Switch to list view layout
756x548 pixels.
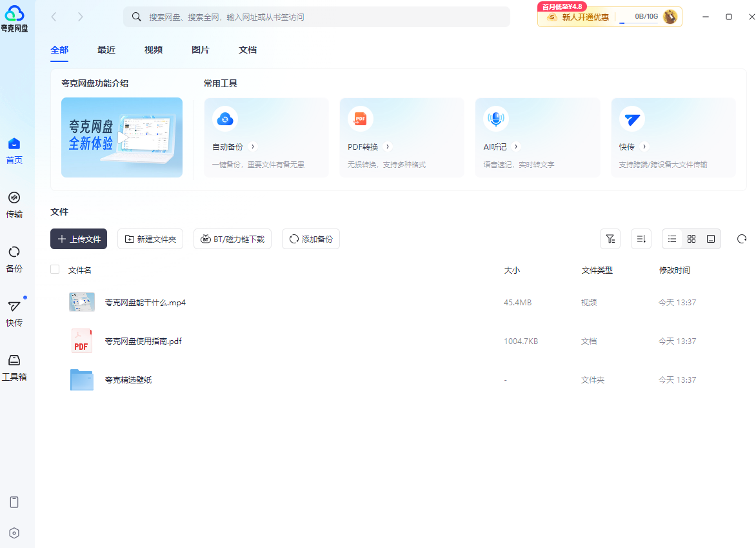click(x=672, y=239)
